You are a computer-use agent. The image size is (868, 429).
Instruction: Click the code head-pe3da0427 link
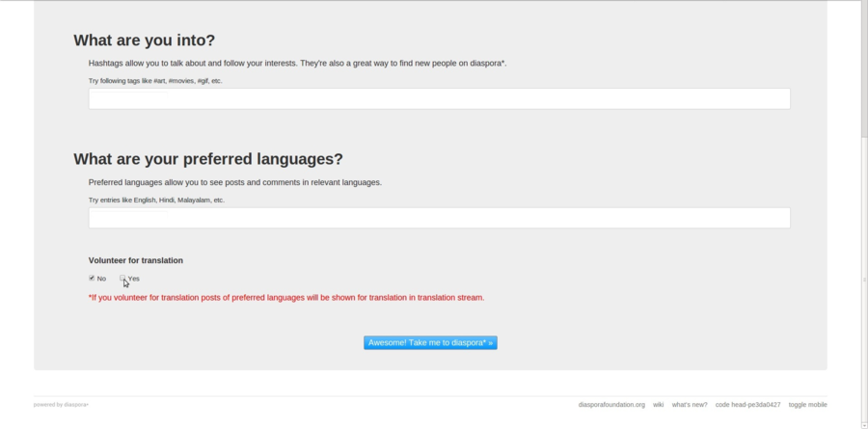(747, 405)
